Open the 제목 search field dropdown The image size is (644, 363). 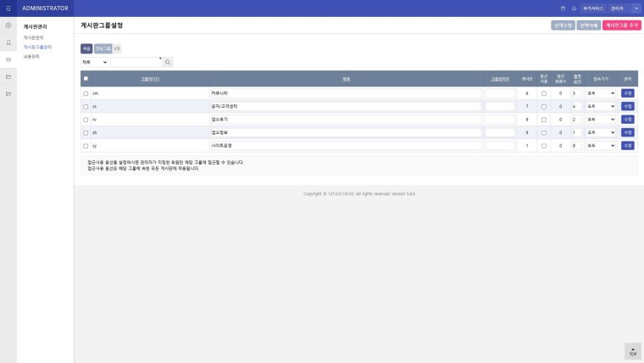pos(94,62)
